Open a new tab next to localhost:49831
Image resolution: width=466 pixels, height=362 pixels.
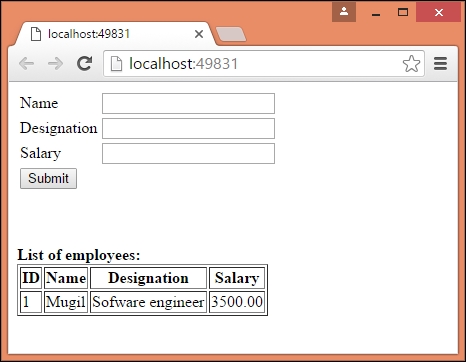(x=231, y=35)
